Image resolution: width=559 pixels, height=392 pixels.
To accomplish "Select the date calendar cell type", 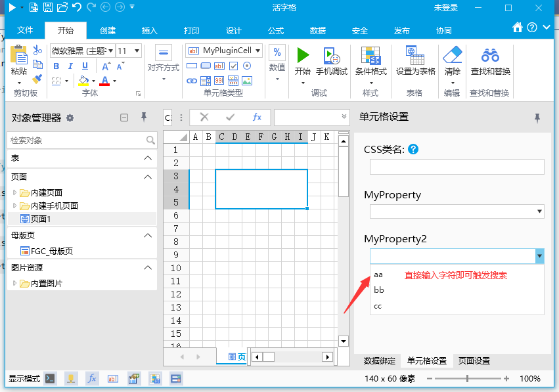I will click(233, 81).
